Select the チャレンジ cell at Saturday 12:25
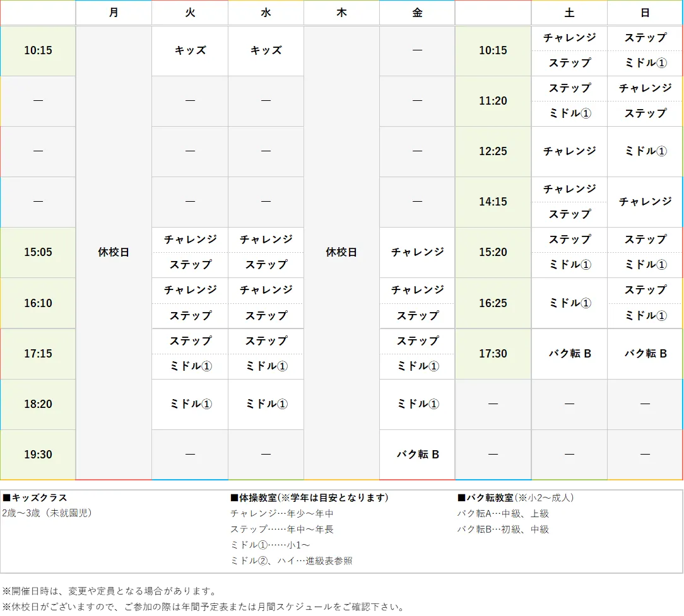 click(569, 151)
